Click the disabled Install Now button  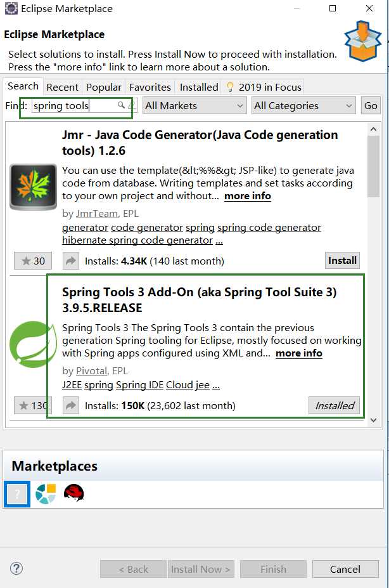pyautogui.click(x=201, y=569)
